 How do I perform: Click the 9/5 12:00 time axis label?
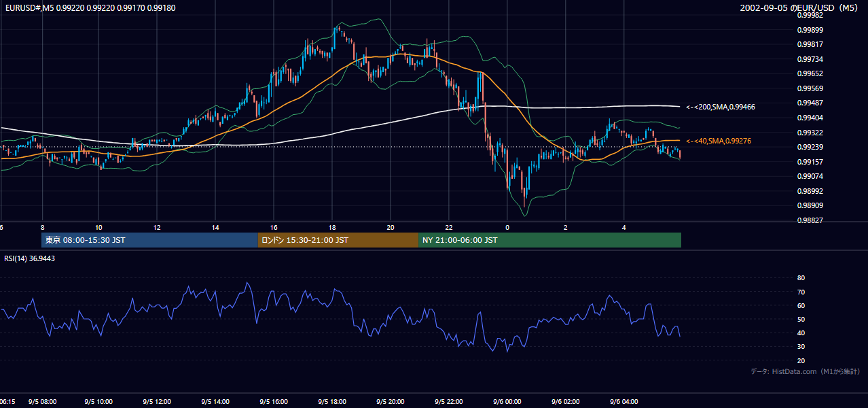pos(157,402)
